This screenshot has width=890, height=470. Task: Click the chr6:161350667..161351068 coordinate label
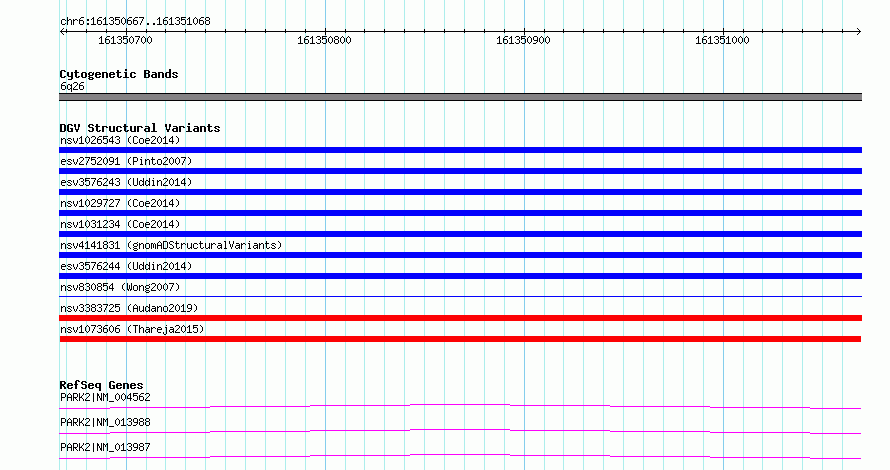point(135,22)
